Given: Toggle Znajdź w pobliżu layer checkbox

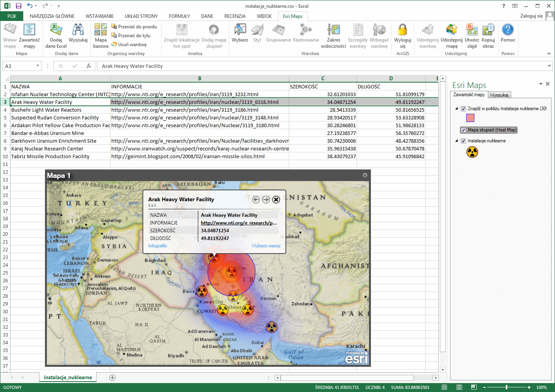Looking at the screenshot, I should (463, 109).
